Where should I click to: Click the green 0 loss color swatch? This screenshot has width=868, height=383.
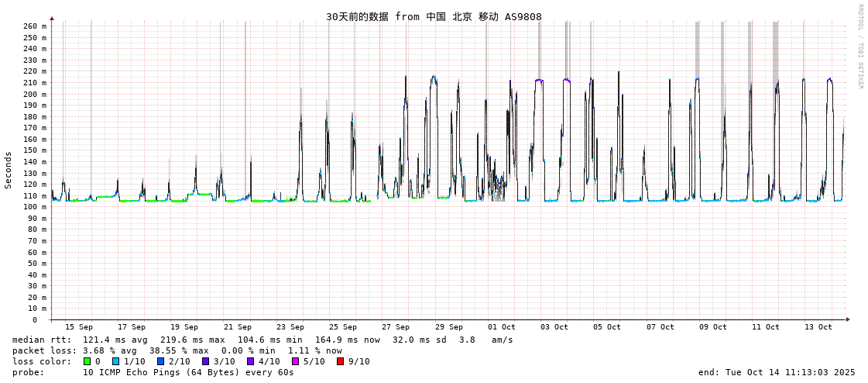(87, 361)
